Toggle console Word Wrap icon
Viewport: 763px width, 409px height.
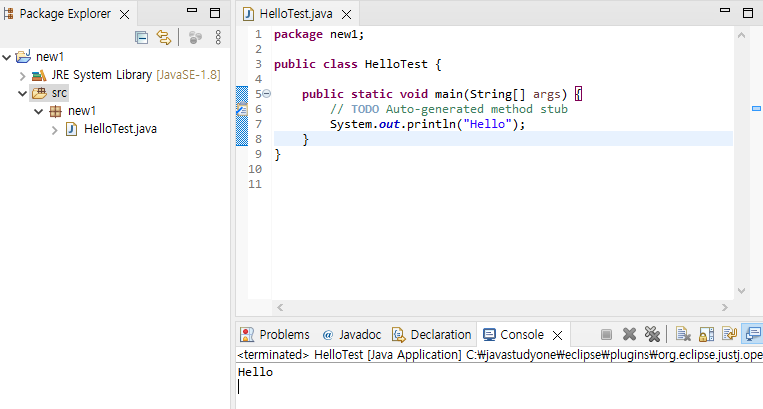729,334
